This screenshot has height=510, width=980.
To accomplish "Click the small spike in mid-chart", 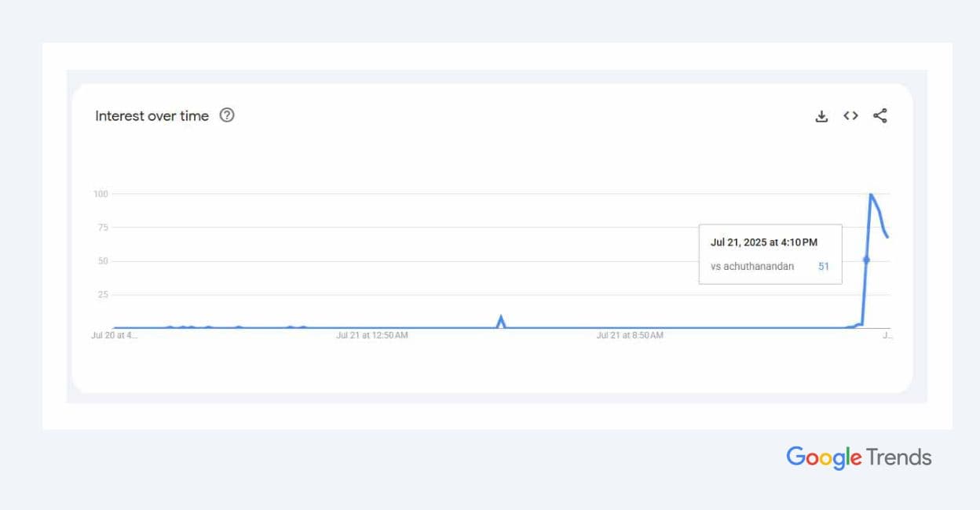I will pos(501,318).
